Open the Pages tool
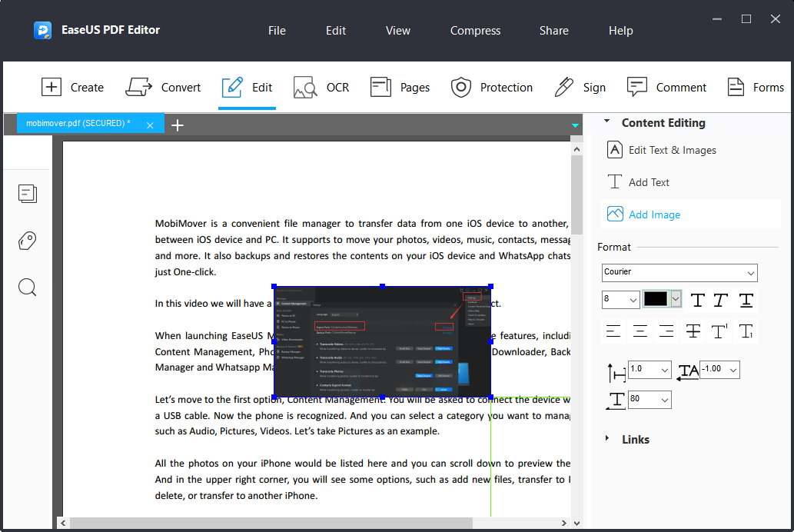794x532 pixels. click(400, 87)
